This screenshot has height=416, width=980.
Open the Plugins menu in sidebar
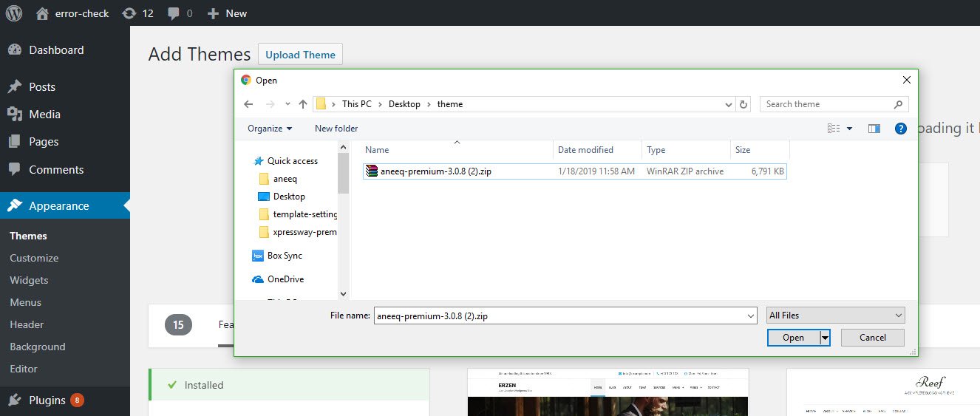point(47,400)
